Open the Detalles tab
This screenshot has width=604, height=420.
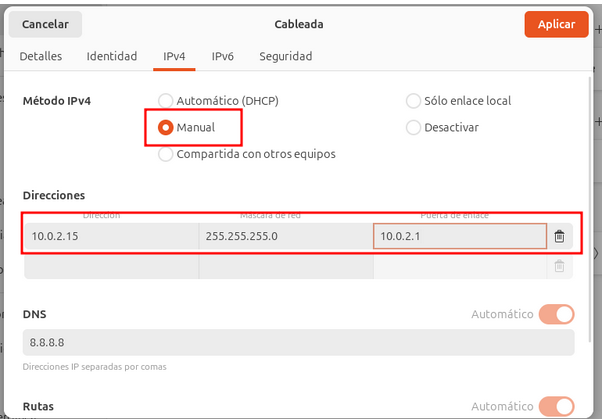pyautogui.click(x=41, y=57)
